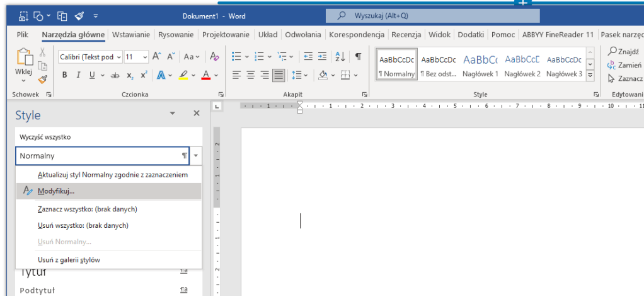The image size is (644, 296).
Task: Click the Sort A-Z icon
Action: point(340,57)
